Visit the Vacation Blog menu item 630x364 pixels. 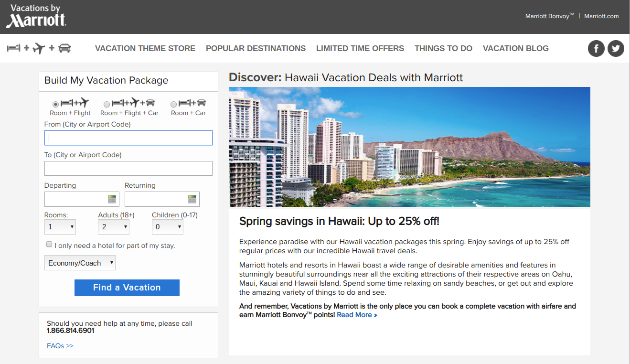(516, 48)
